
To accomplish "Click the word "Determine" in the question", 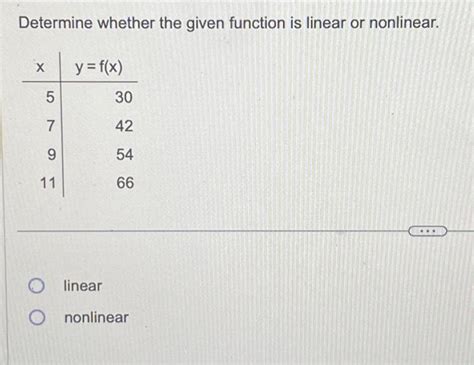I will 56,23.
